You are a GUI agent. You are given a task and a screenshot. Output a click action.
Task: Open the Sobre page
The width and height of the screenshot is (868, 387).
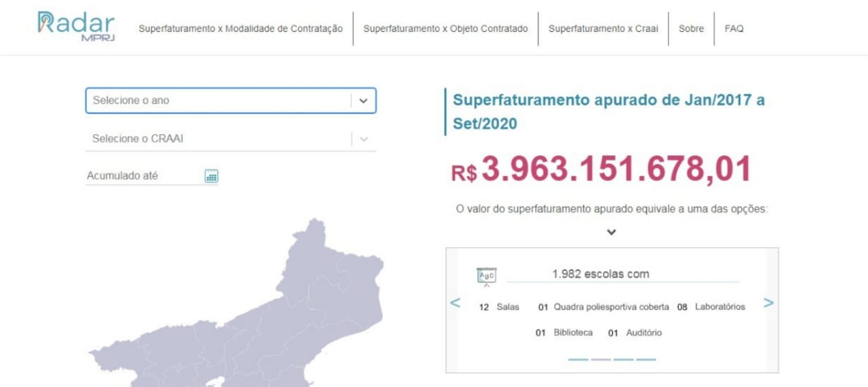point(691,28)
